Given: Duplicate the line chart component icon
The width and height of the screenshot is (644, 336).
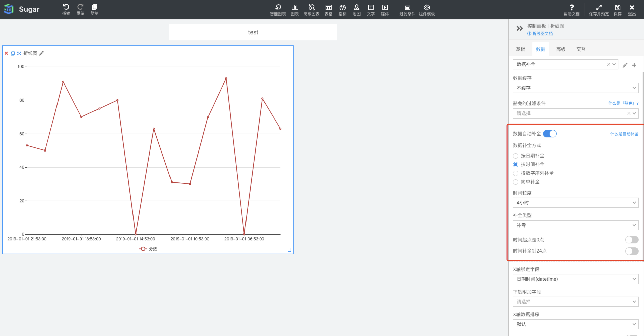Looking at the screenshot, I should coord(13,53).
